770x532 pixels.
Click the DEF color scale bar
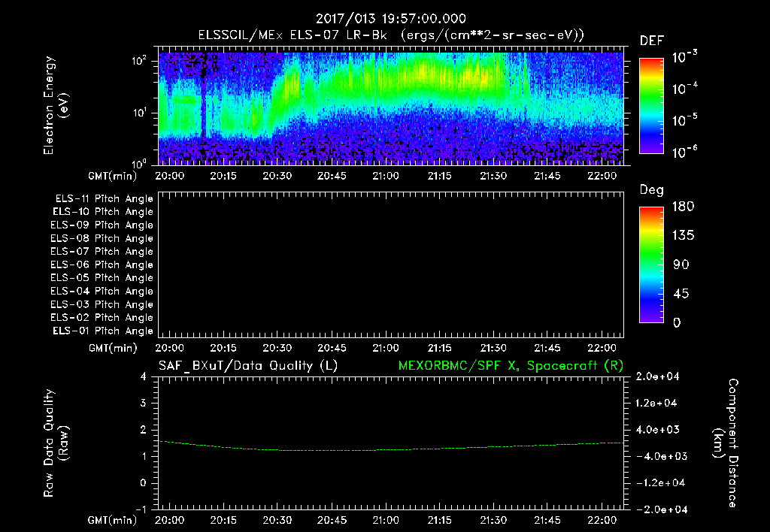pos(651,105)
